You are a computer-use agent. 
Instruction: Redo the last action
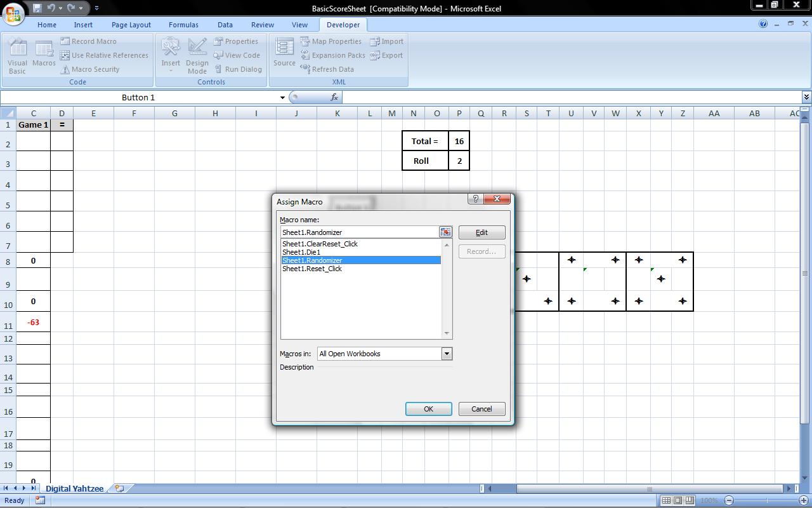pos(71,8)
